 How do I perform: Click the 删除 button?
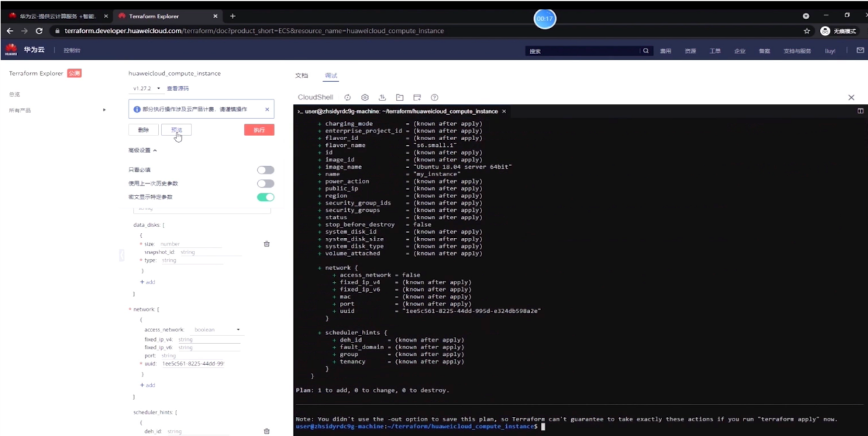tap(144, 130)
